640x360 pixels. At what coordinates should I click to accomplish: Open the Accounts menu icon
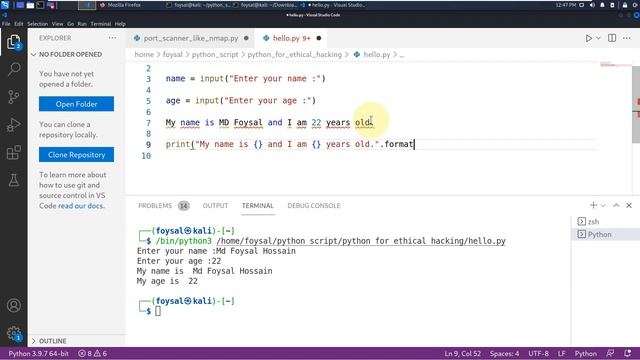(13, 305)
